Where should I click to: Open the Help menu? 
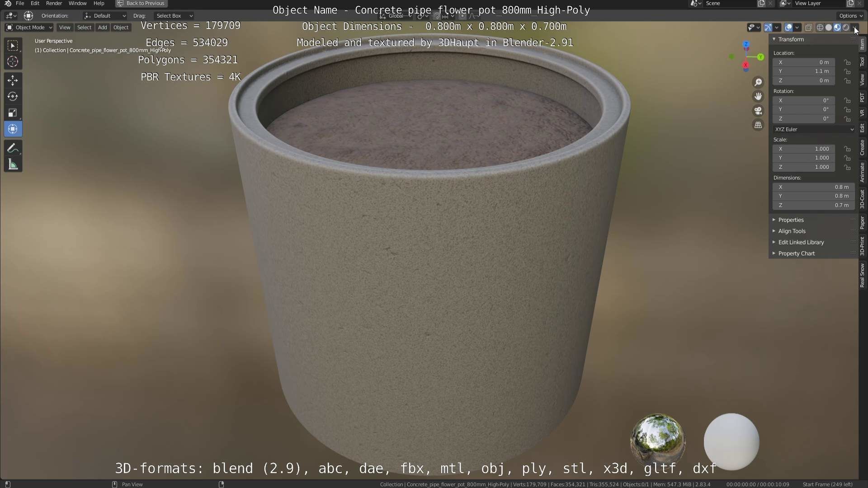tap(99, 3)
